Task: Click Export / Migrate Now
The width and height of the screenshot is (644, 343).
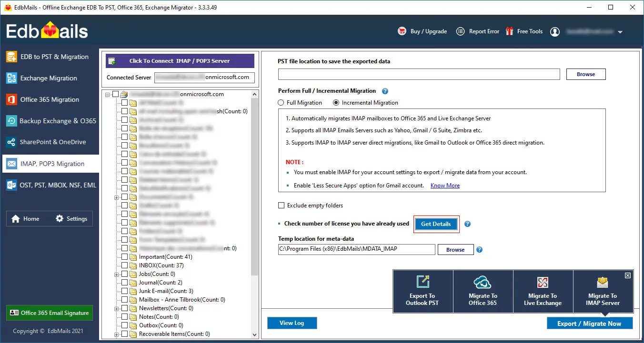Action: click(590, 323)
